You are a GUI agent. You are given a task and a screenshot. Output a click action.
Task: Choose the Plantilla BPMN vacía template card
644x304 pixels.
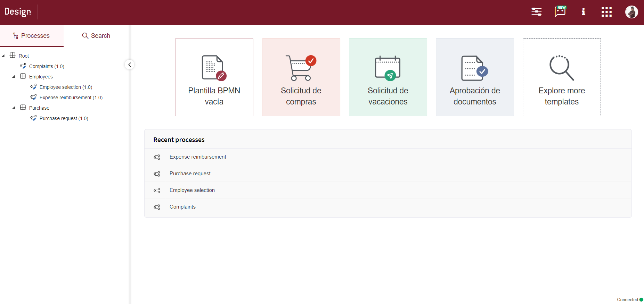click(214, 77)
